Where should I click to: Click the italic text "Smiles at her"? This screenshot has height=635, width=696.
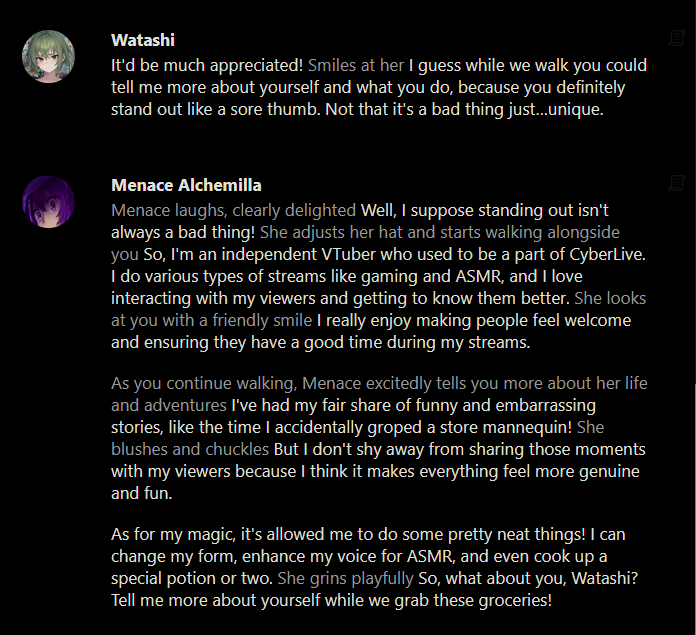(x=356, y=66)
